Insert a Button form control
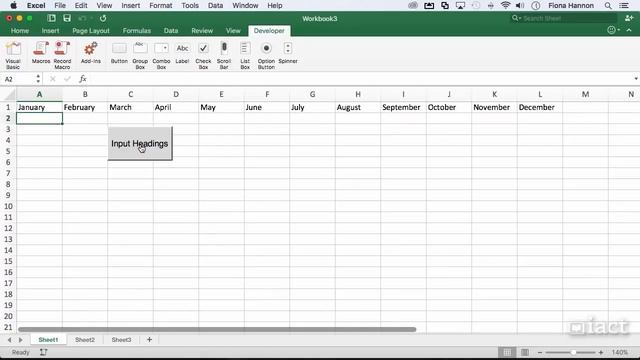Viewport: 640px width, 360px height. tap(119, 52)
